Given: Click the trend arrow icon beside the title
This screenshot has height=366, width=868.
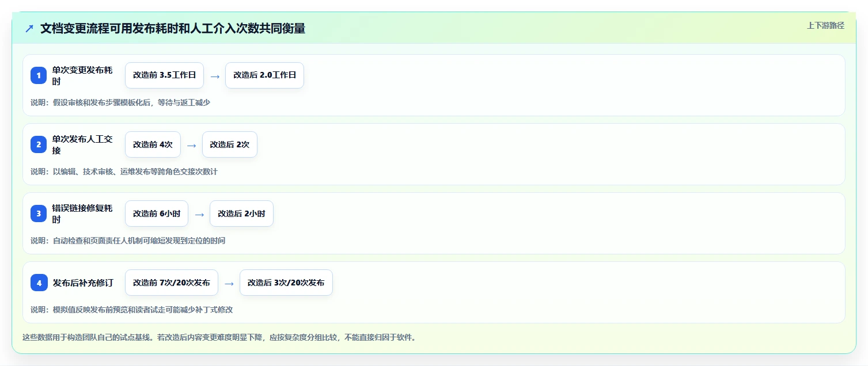Looking at the screenshot, I should (x=29, y=28).
